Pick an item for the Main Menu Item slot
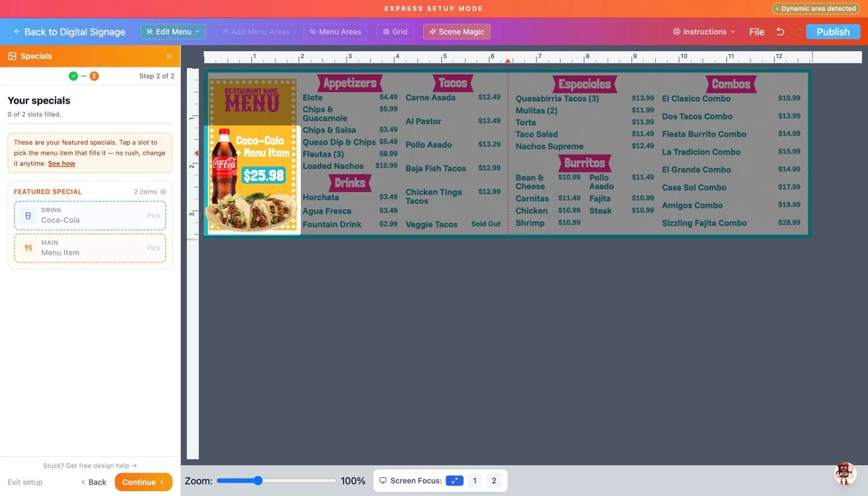Image resolution: width=868 pixels, height=496 pixels. coord(90,248)
